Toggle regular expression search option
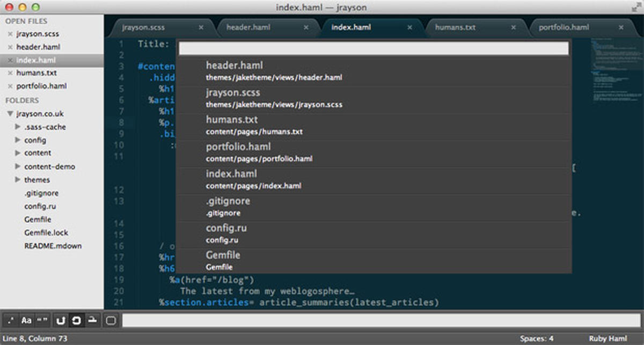The height and width of the screenshot is (345, 644). click(11, 320)
